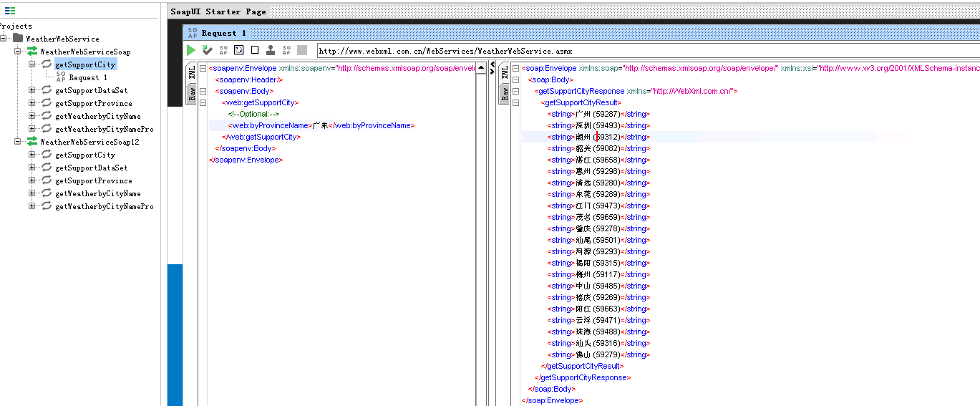Submit the request with the green play icon
This screenshot has height=406, width=980.
coord(191,50)
